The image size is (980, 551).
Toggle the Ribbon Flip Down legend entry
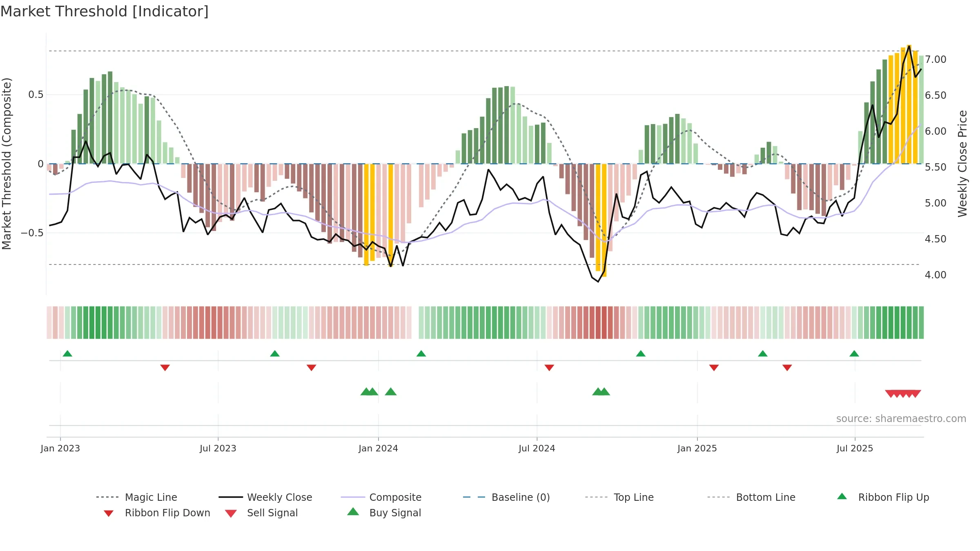pos(157,513)
